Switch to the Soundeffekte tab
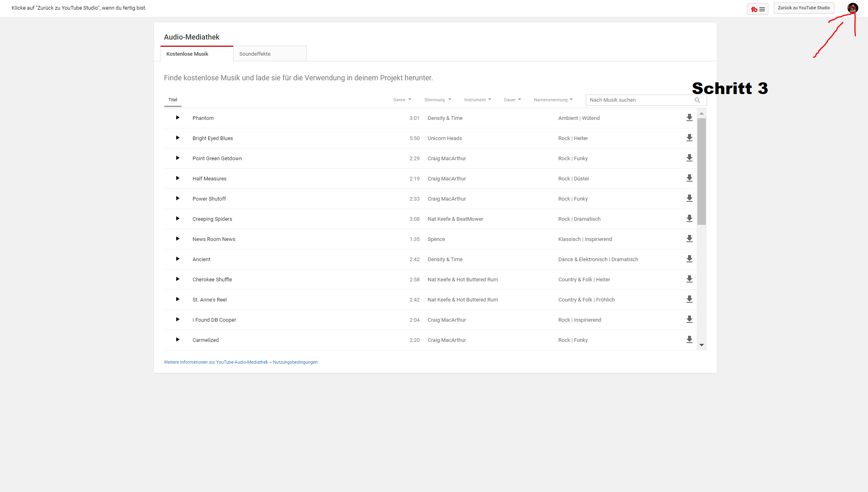868x492 pixels. click(269, 54)
